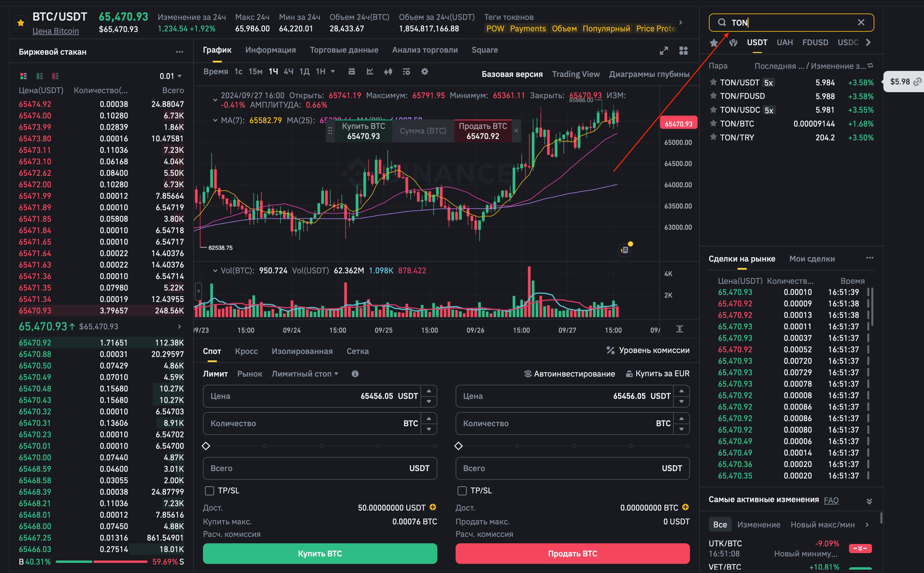Collapse candle OHLC info chevron
924x573 pixels.
coord(215,100)
